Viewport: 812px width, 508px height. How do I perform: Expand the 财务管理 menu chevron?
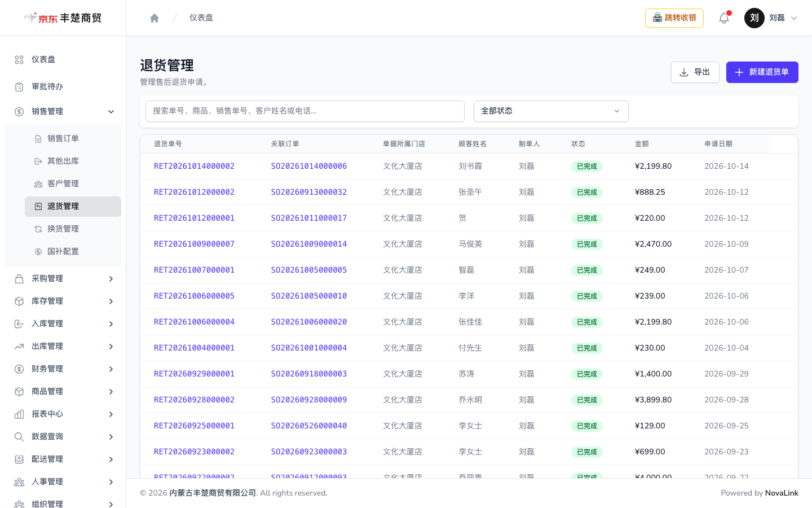click(x=111, y=369)
